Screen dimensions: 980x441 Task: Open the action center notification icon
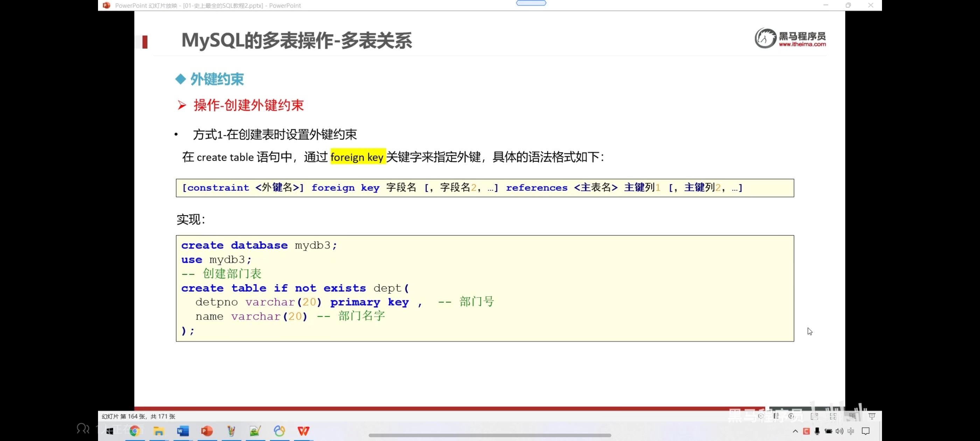click(866, 431)
